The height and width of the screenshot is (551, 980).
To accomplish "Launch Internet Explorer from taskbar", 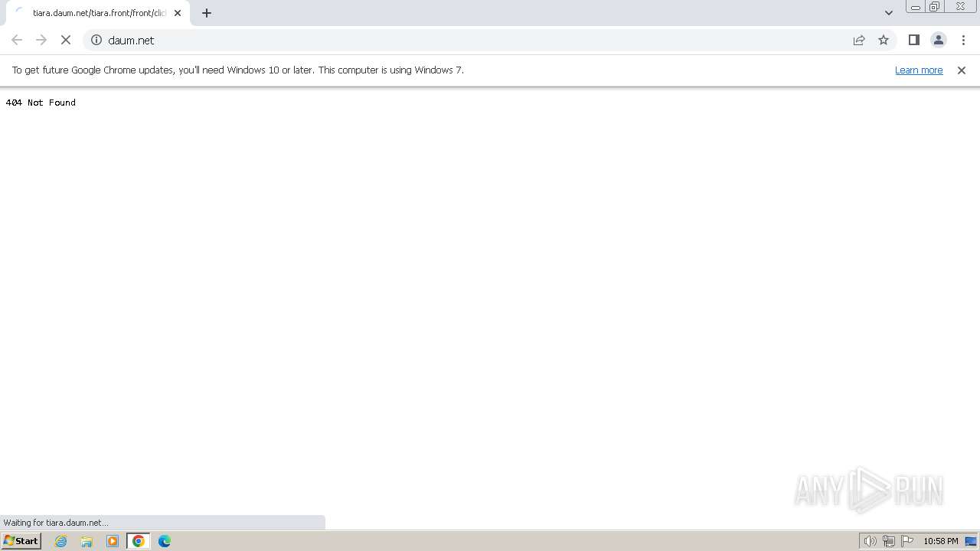I will (61, 541).
